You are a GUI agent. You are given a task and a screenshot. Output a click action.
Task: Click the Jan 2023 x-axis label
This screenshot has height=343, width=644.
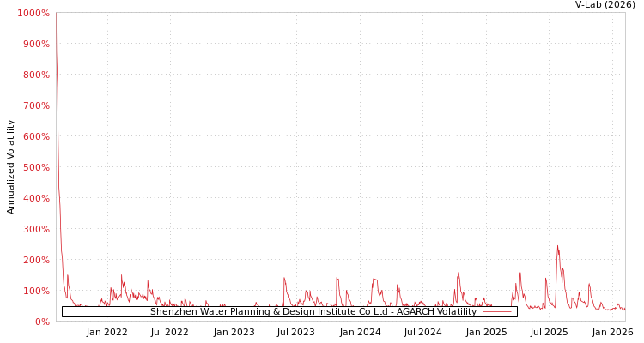tap(234, 332)
